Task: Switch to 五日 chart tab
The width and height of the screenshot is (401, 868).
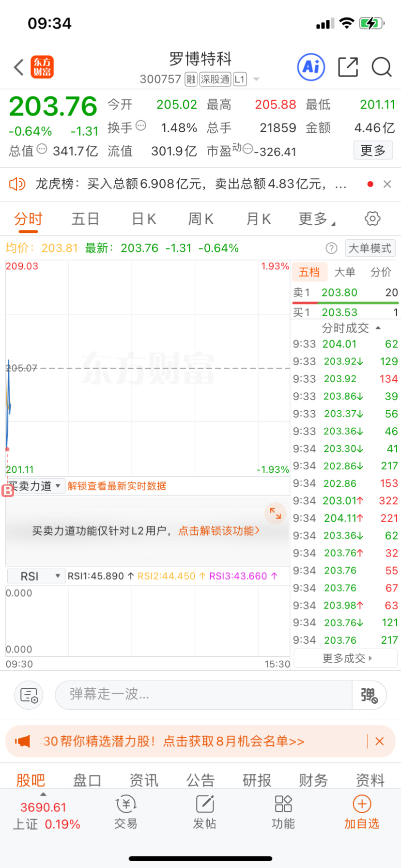Action: (x=85, y=219)
